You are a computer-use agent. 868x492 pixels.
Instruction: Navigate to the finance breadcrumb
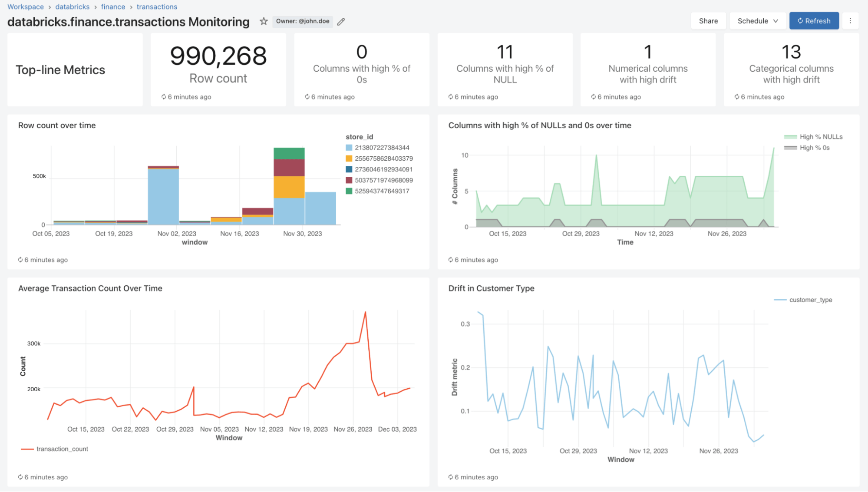pyautogui.click(x=113, y=7)
